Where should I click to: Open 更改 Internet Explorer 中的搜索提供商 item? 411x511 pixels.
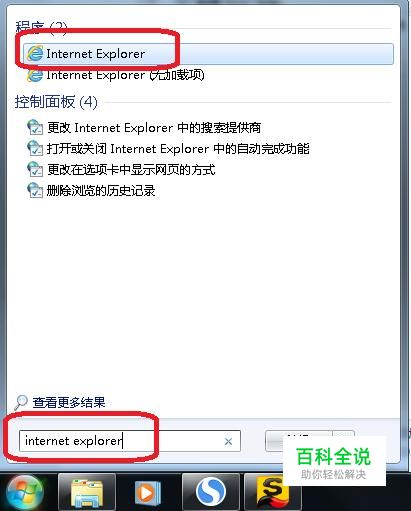144,128
